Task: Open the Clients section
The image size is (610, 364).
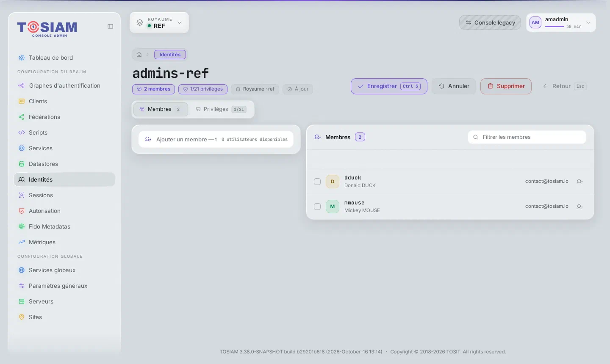Action: [x=64, y=101]
